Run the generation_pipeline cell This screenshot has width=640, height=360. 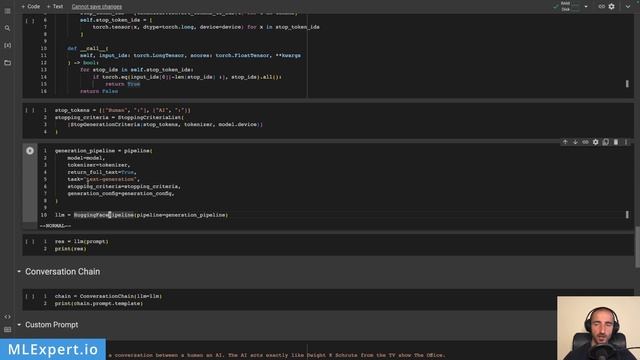(30, 151)
